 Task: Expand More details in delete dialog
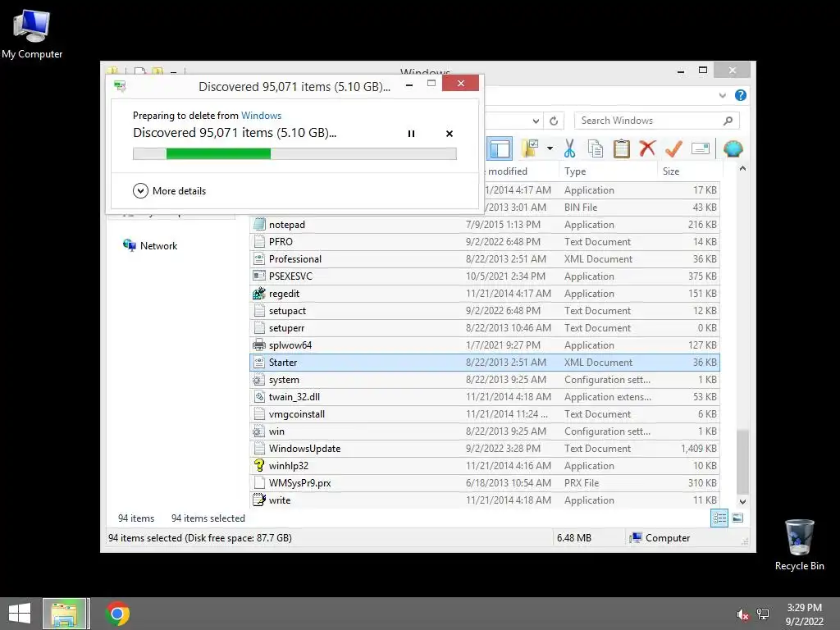(x=169, y=190)
